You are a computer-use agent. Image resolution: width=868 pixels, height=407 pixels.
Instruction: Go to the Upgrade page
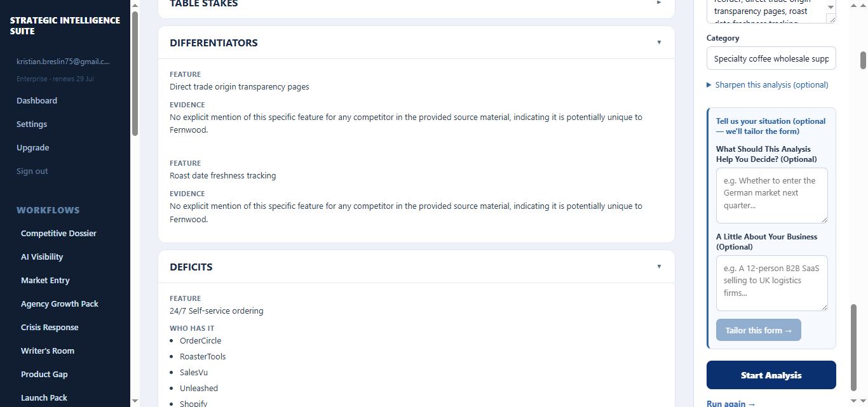point(33,147)
